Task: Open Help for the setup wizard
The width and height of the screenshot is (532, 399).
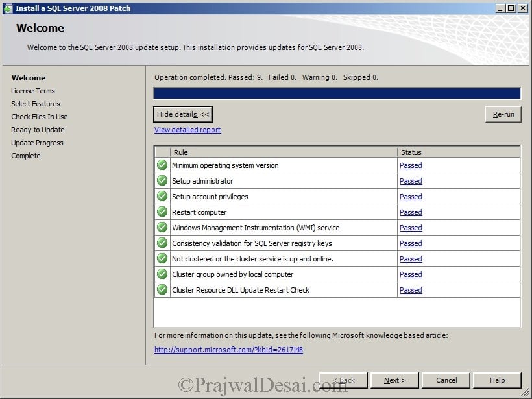Action: click(x=497, y=380)
